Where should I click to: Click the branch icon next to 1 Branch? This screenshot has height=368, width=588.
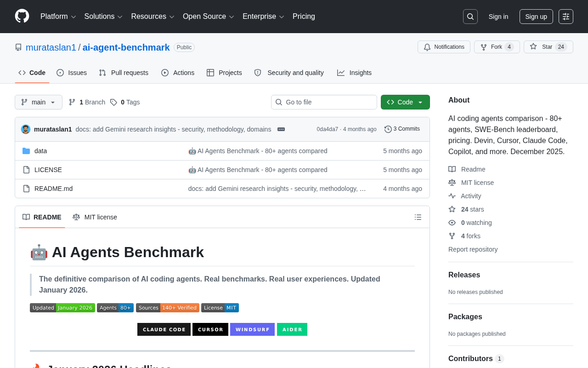72,102
